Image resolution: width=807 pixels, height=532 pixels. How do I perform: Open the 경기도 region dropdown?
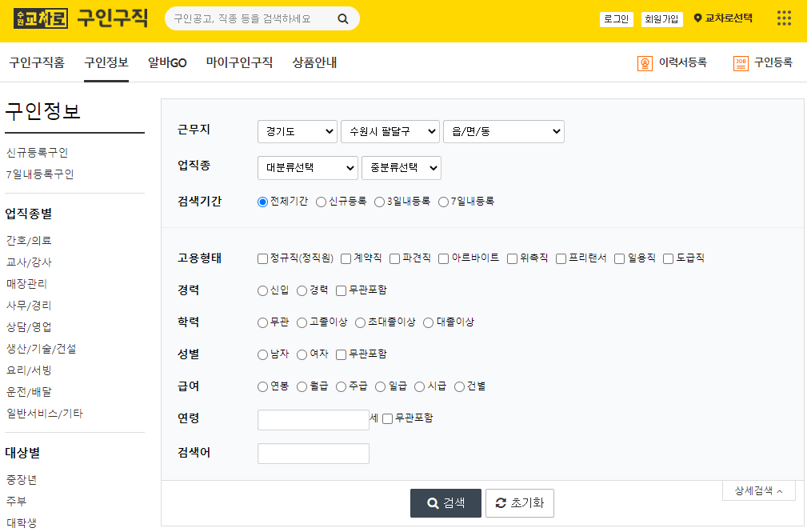297,131
